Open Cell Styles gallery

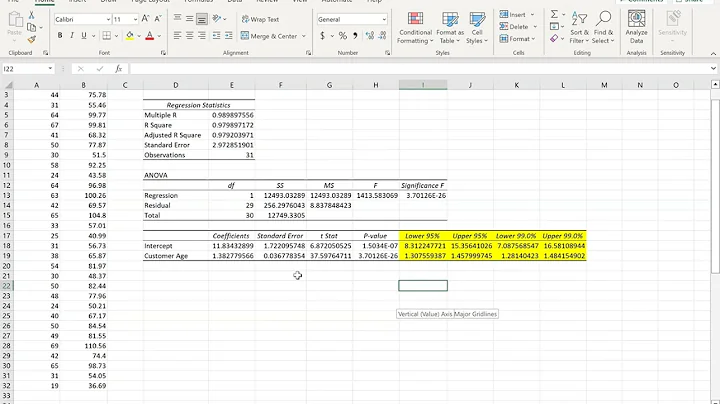click(477, 28)
